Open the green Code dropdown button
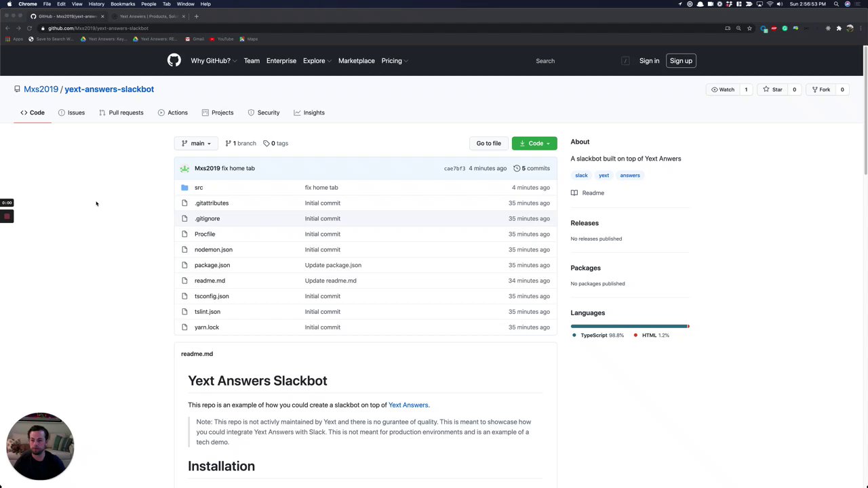Image resolution: width=868 pixels, height=488 pixels. pos(534,144)
